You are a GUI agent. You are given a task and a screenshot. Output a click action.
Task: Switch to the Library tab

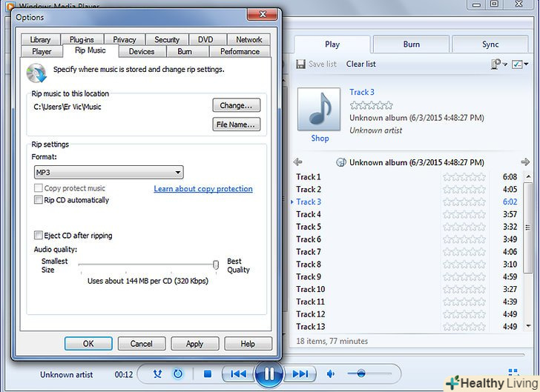click(40, 39)
